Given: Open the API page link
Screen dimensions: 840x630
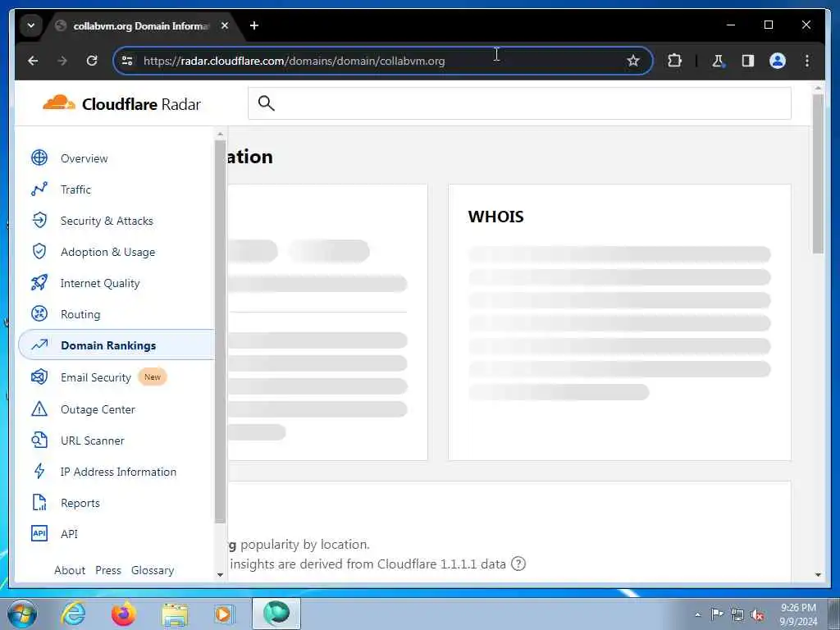Looking at the screenshot, I should click(x=69, y=533).
